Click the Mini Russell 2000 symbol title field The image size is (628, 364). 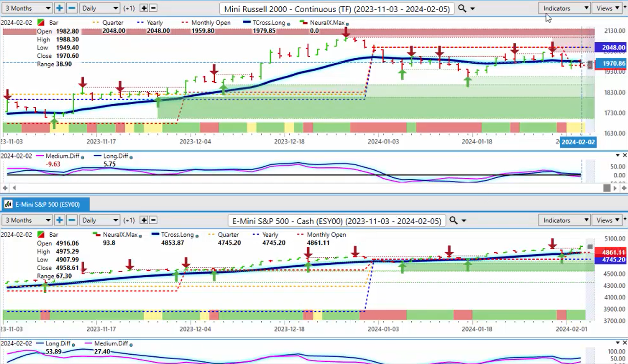(337, 8)
